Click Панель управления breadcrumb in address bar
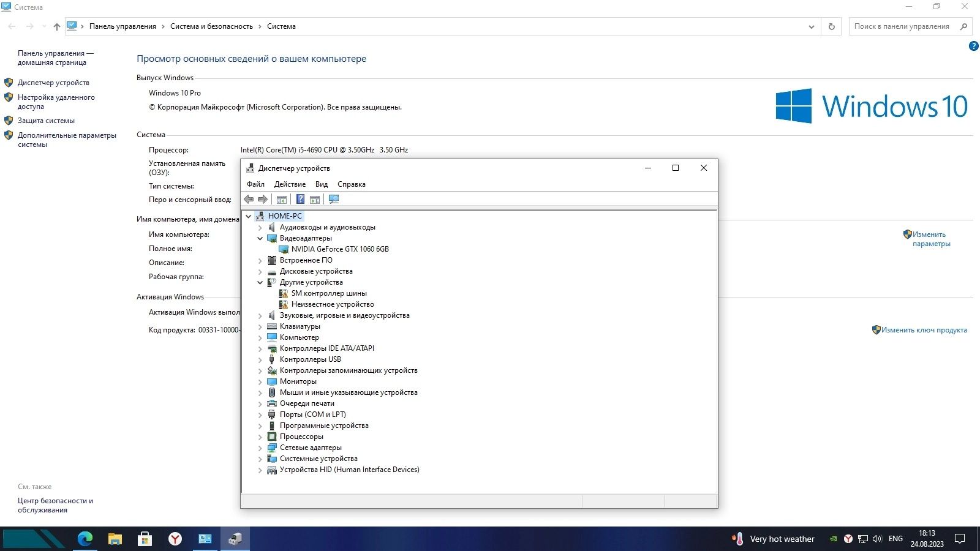 (x=123, y=26)
